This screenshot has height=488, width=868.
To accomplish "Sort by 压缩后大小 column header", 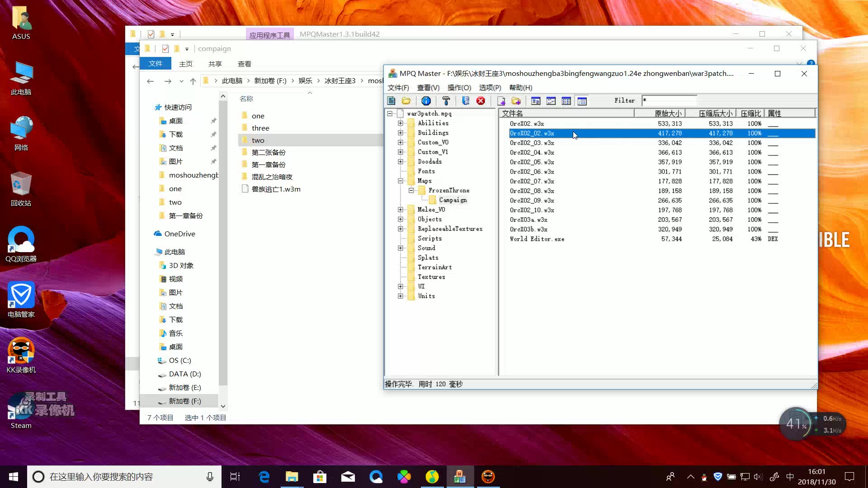I will point(711,113).
